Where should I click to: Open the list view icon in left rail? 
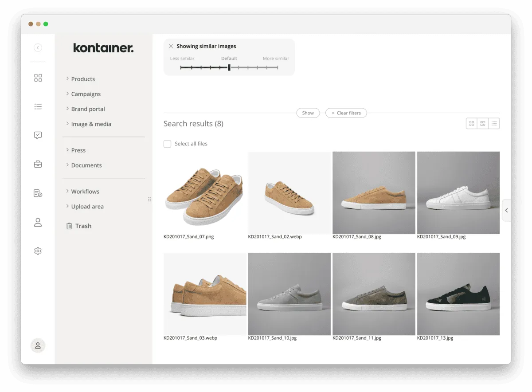[x=38, y=106]
